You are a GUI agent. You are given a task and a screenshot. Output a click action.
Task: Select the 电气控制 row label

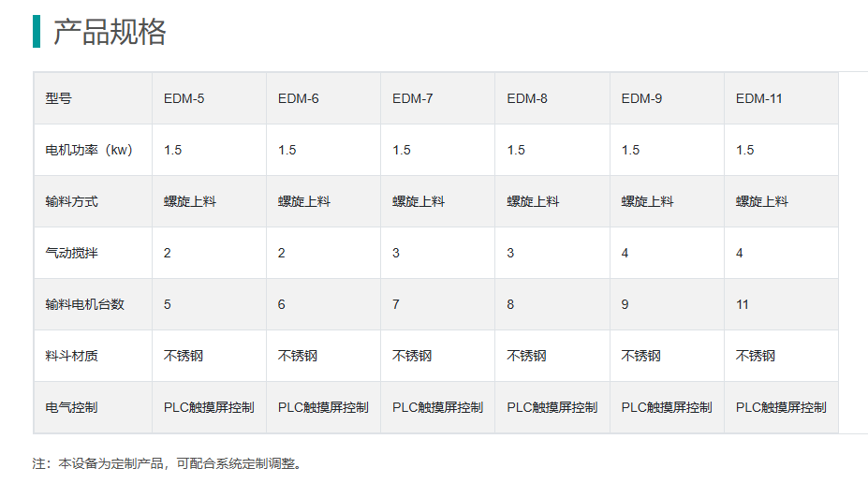pos(71,407)
